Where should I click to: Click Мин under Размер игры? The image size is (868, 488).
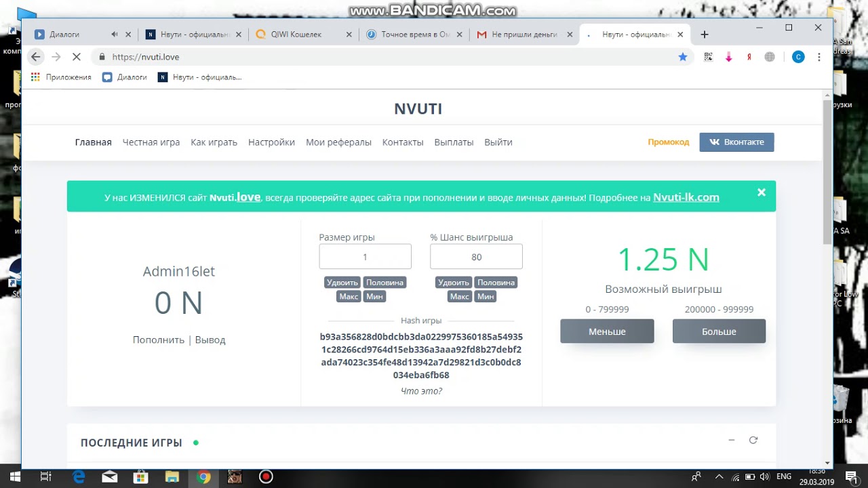point(374,296)
